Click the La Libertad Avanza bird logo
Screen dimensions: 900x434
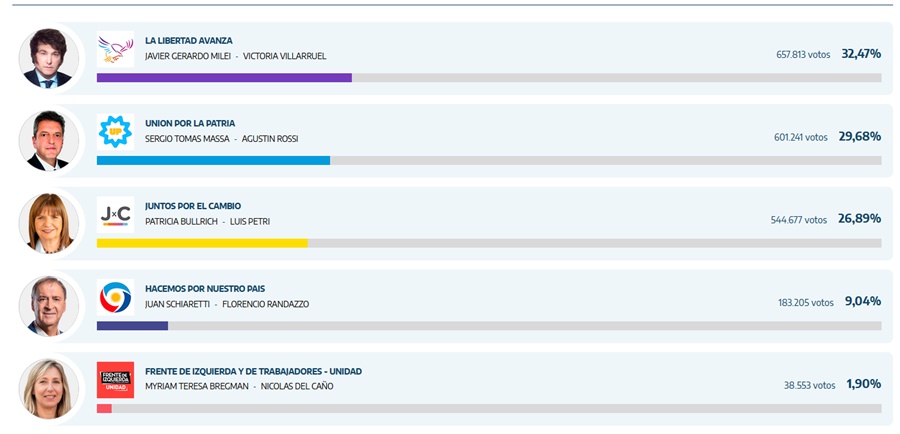pyautogui.click(x=115, y=49)
